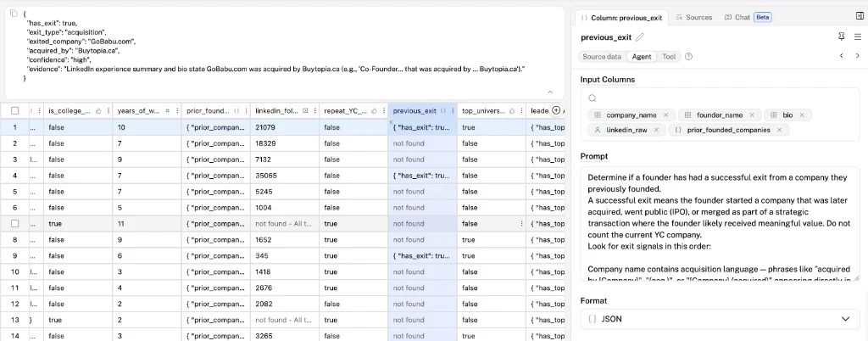This screenshot has width=868, height=341.
Task: Click the linkedin_raw input chip
Action: tap(626, 130)
